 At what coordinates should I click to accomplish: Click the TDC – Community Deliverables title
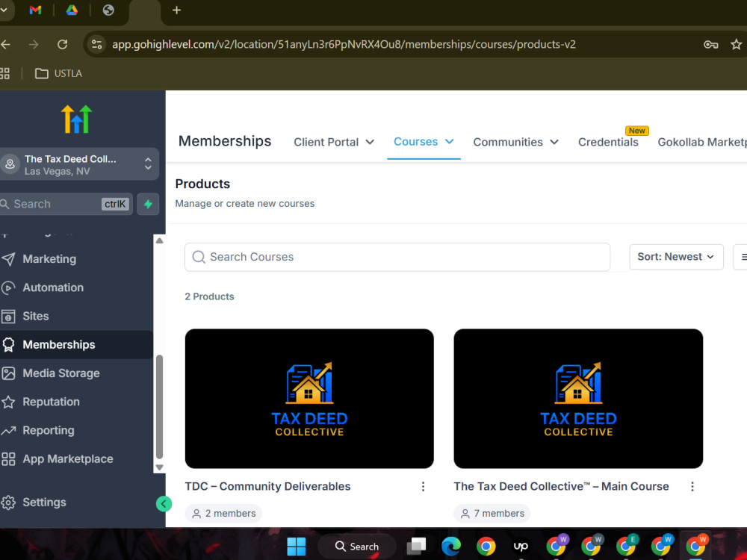267,486
